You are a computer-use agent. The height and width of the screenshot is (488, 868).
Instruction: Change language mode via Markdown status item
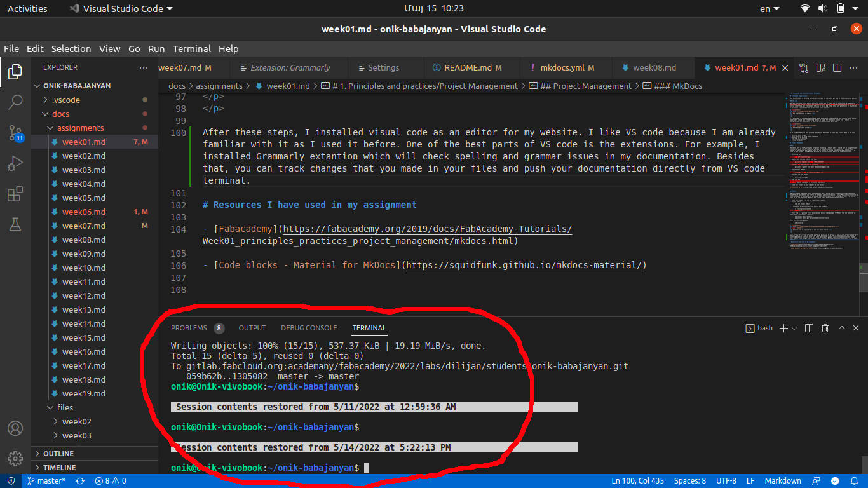pos(783,481)
